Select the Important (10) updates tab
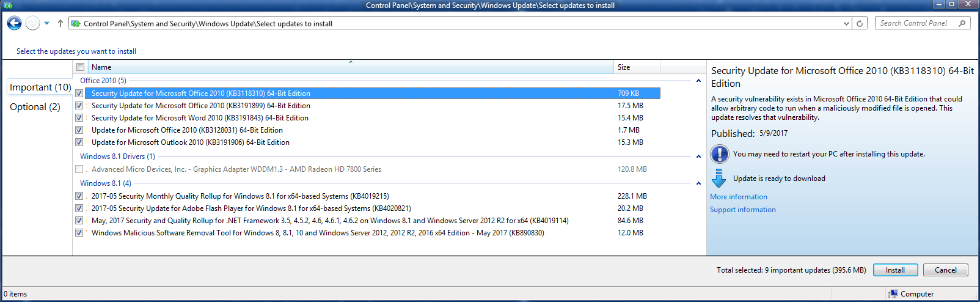The height and width of the screenshot is (302, 980). (x=40, y=87)
